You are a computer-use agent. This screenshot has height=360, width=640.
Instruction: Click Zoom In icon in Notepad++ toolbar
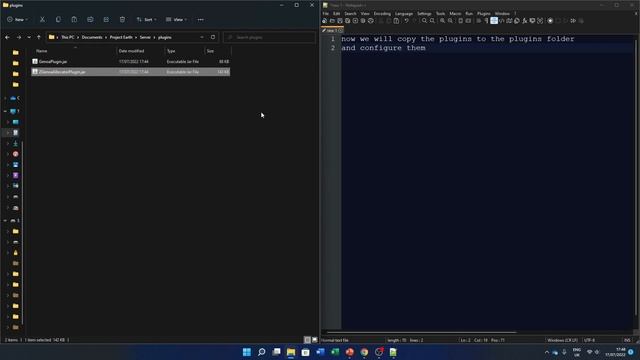442,20
